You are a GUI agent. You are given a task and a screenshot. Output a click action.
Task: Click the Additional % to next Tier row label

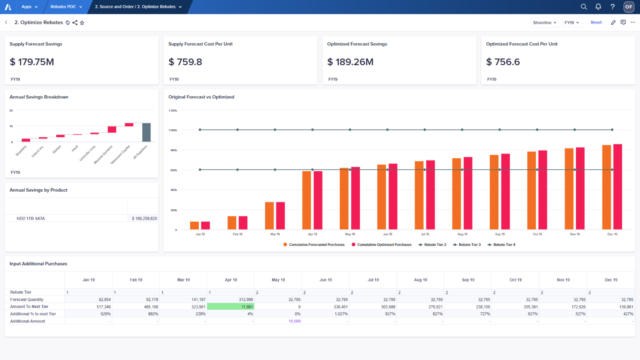click(x=33, y=314)
